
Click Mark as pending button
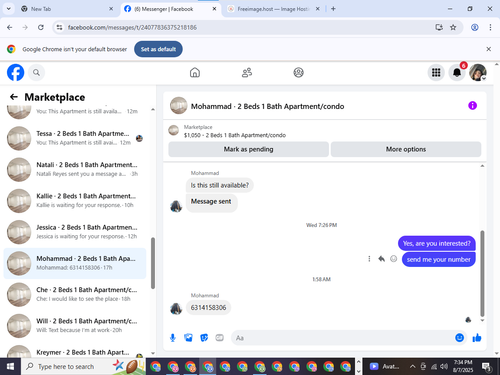click(248, 149)
